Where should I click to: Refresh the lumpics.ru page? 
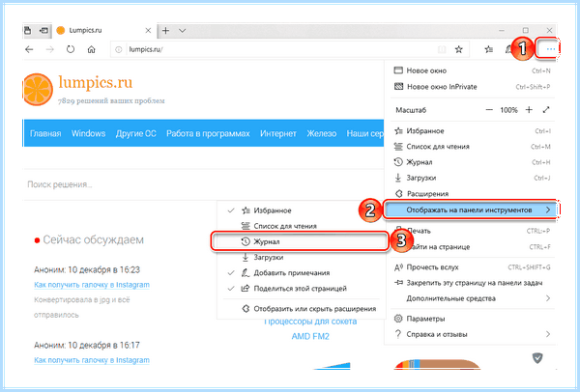click(x=71, y=49)
